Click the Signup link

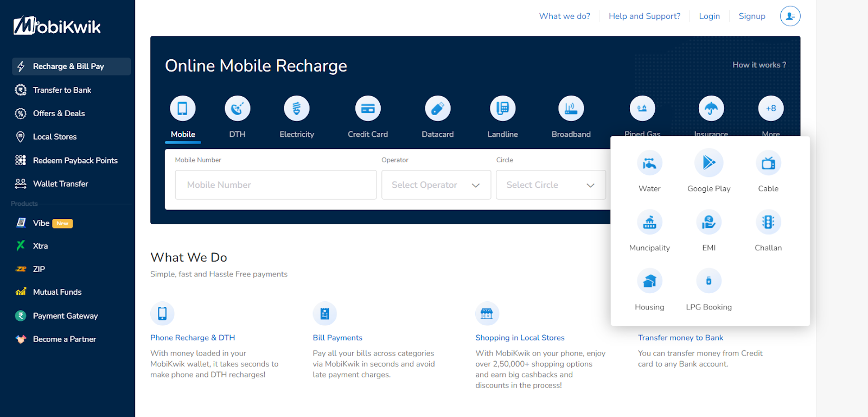(752, 16)
